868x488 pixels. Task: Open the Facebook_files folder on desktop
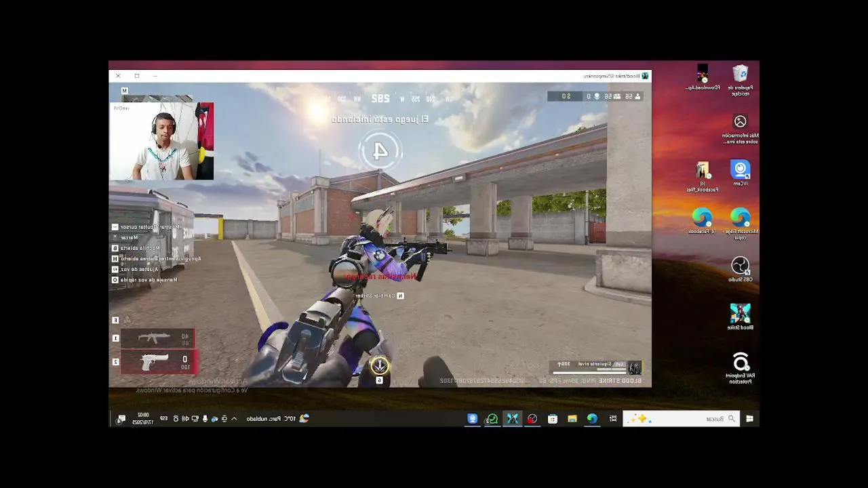pos(702,177)
